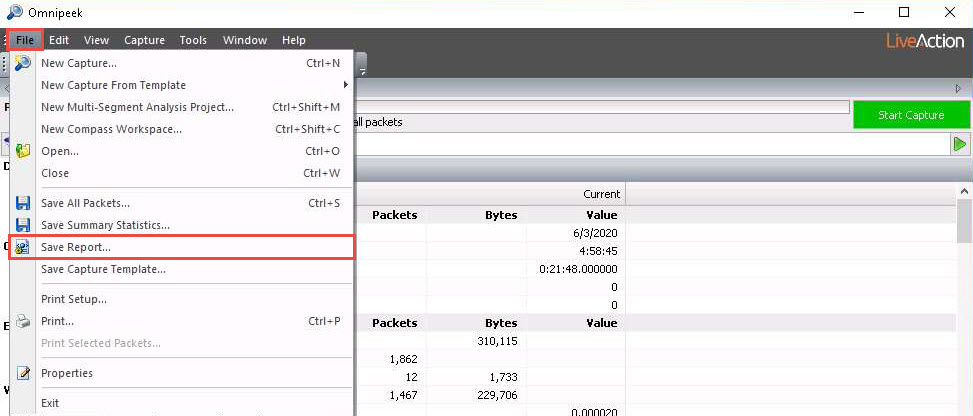
Task: Click the New Capture magnifier icon
Action: [23, 63]
